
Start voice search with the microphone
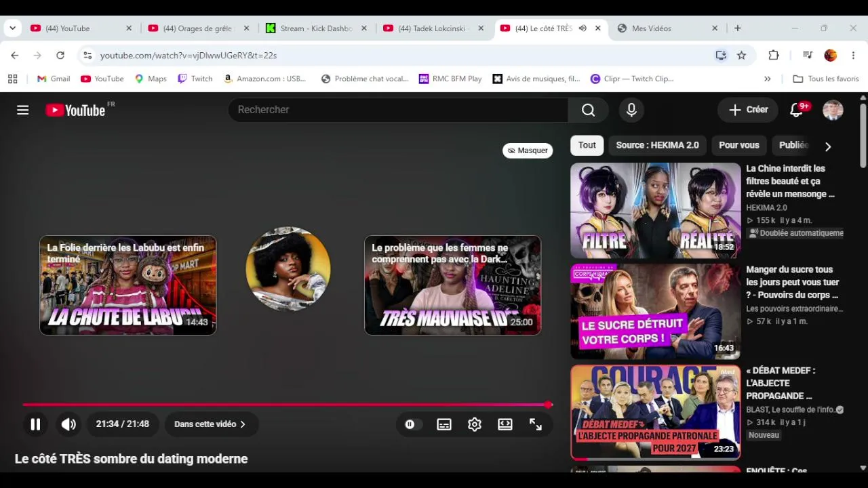[x=631, y=110]
